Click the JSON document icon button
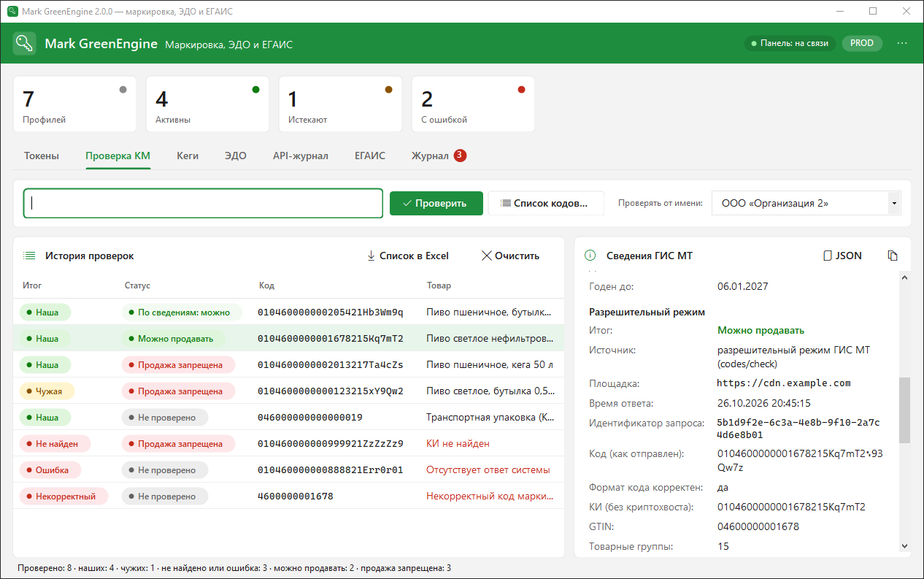 pos(842,256)
